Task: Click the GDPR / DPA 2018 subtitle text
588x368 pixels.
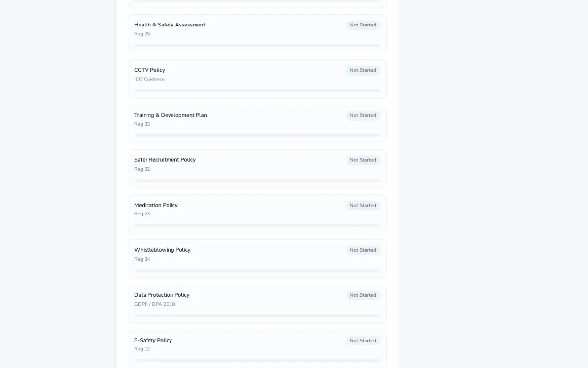Action: coord(154,304)
